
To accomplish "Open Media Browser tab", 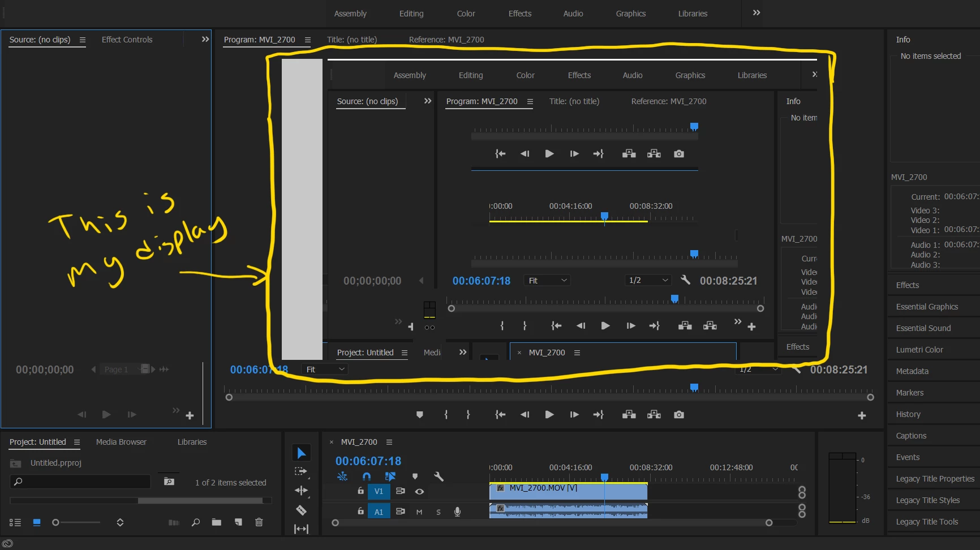I will 121,442.
